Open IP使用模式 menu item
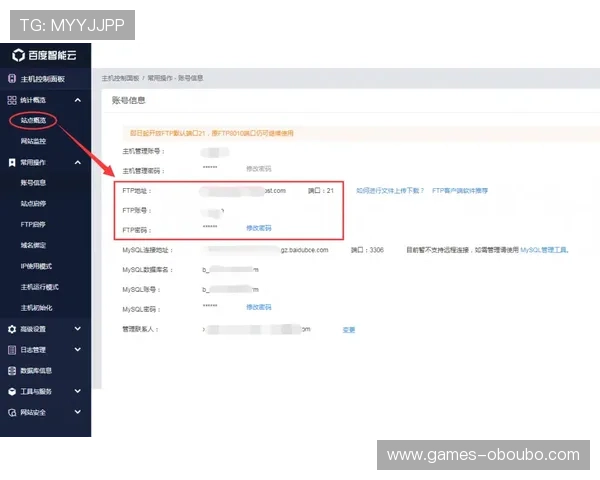 (36, 266)
